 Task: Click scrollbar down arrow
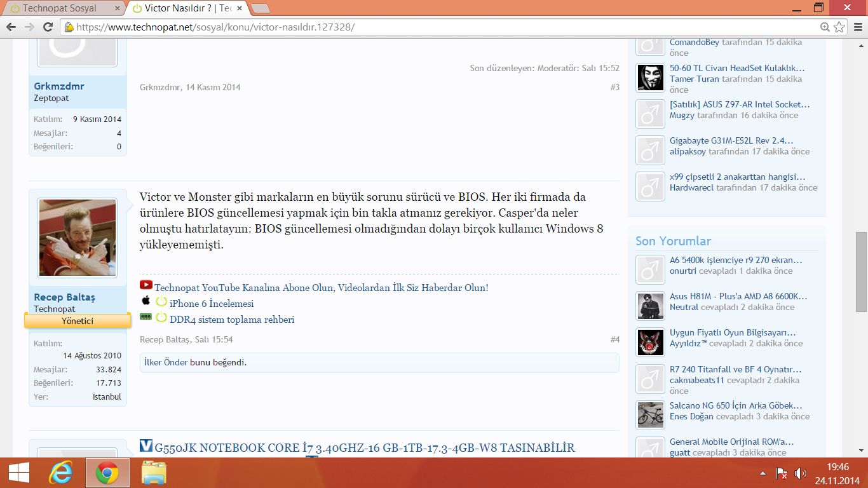[861, 451]
